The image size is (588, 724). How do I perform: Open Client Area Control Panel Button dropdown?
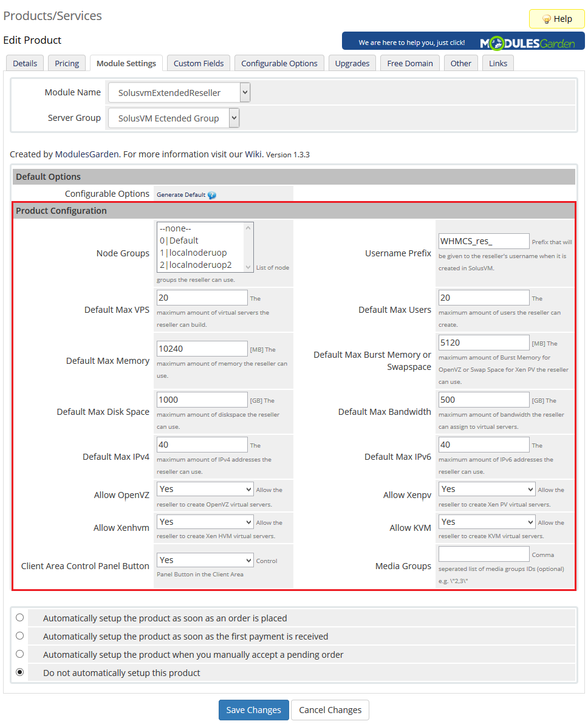[x=205, y=560]
